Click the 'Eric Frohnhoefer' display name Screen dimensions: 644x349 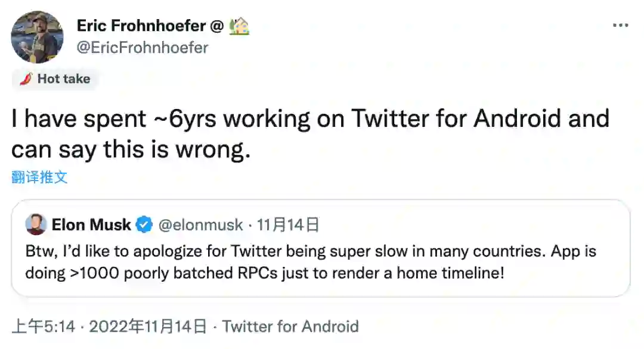[x=141, y=26]
